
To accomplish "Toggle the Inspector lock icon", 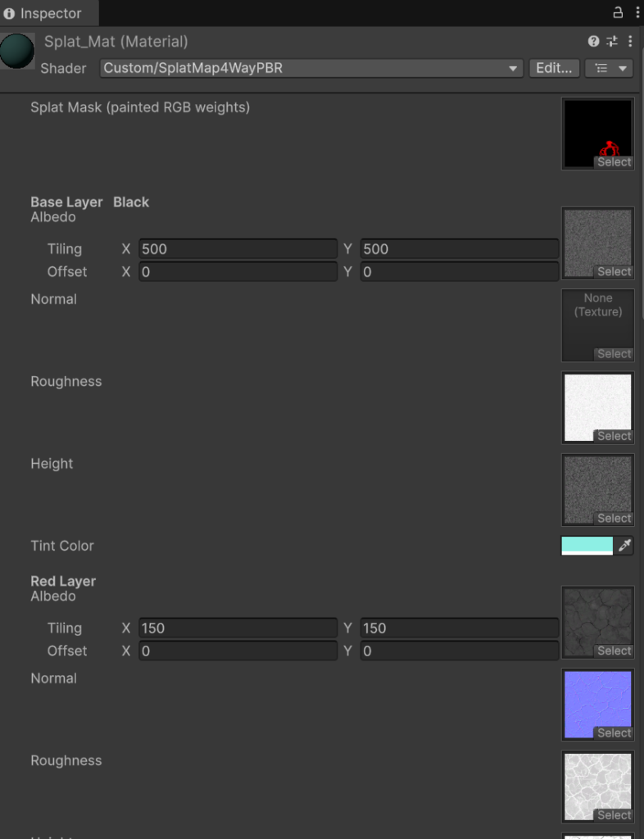I will [618, 13].
